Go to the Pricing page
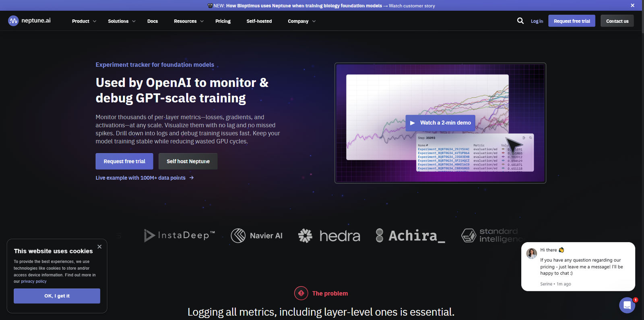Screen dimensions: 644x320 tap(223, 21)
